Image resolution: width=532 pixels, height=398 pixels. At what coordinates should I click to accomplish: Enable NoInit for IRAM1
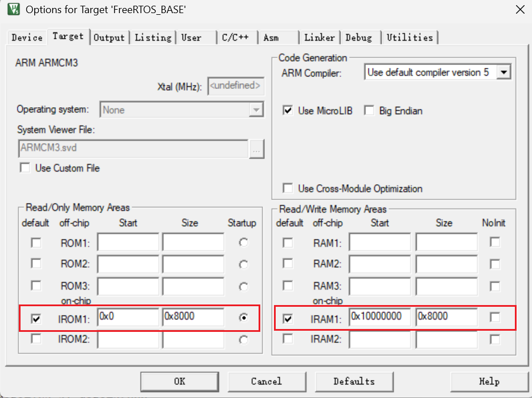pyautogui.click(x=495, y=317)
